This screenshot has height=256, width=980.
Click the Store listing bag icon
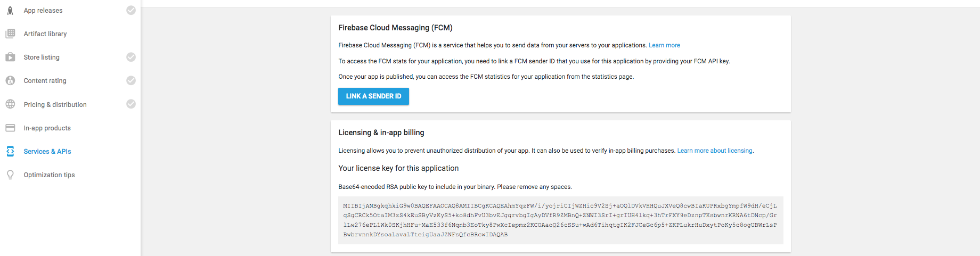click(10, 57)
